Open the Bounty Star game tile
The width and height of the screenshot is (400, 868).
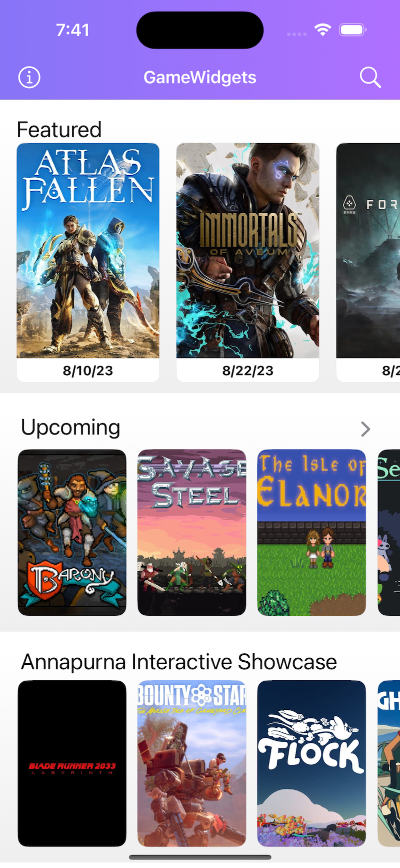[192, 763]
